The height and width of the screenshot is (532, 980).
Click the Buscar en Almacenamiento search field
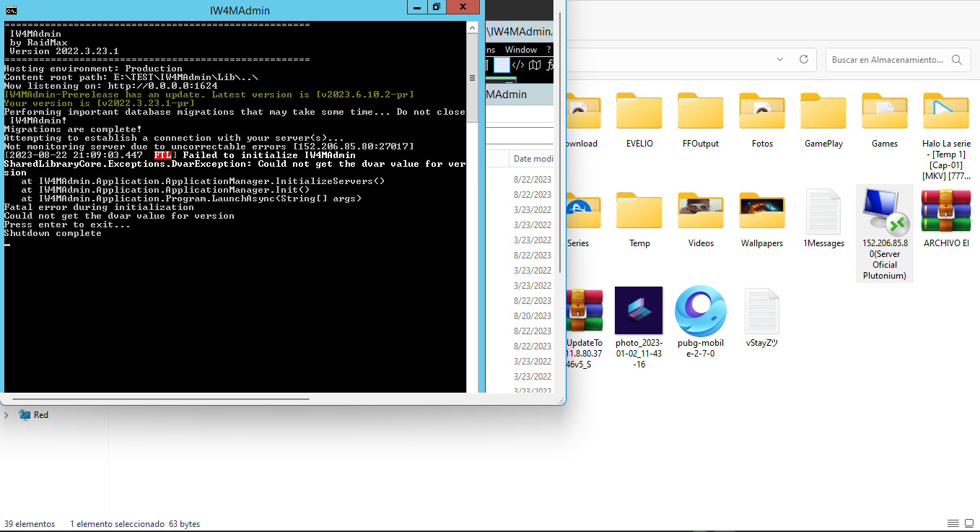[x=888, y=60]
